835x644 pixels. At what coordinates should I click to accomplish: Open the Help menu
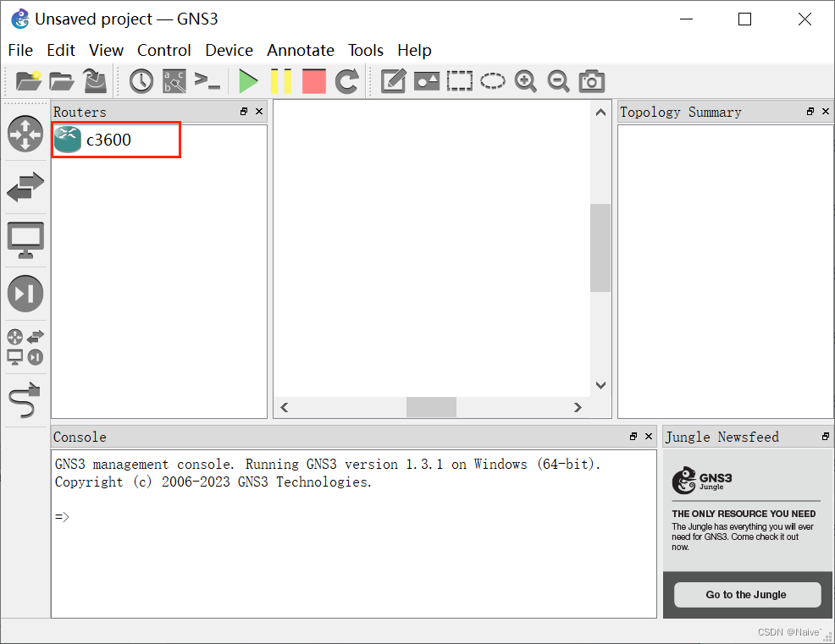[x=414, y=51]
